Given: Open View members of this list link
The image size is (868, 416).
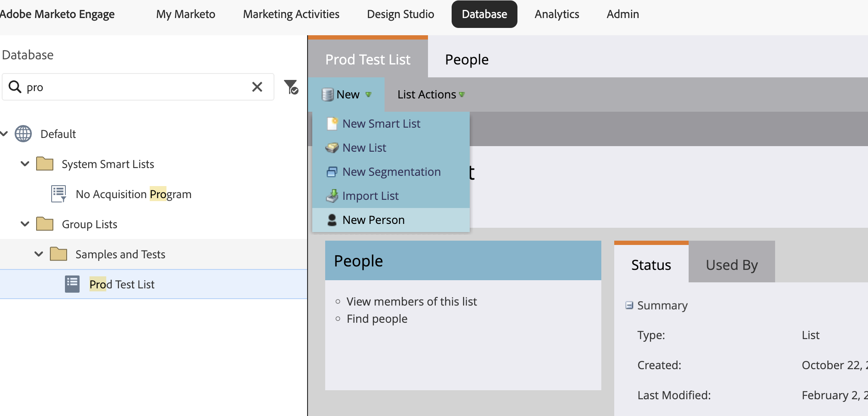Looking at the screenshot, I should pyautogui.click(x=412, y=302).
